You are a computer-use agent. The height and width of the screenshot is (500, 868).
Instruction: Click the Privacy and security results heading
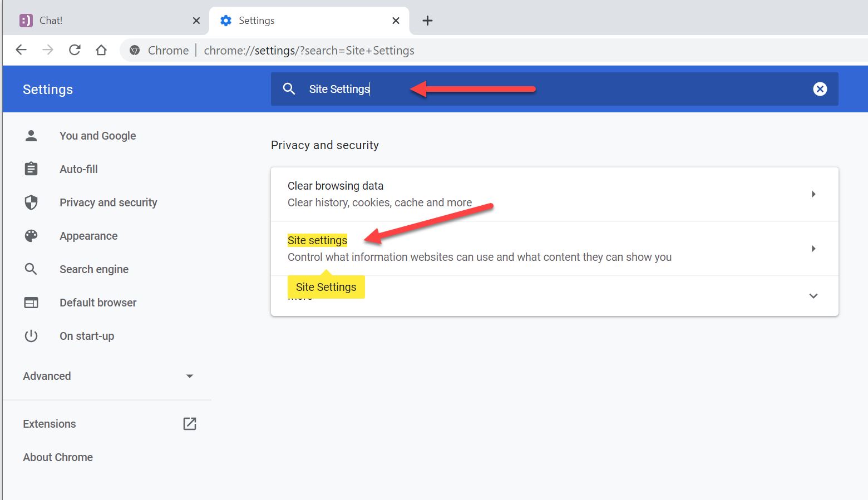(325, 145)
